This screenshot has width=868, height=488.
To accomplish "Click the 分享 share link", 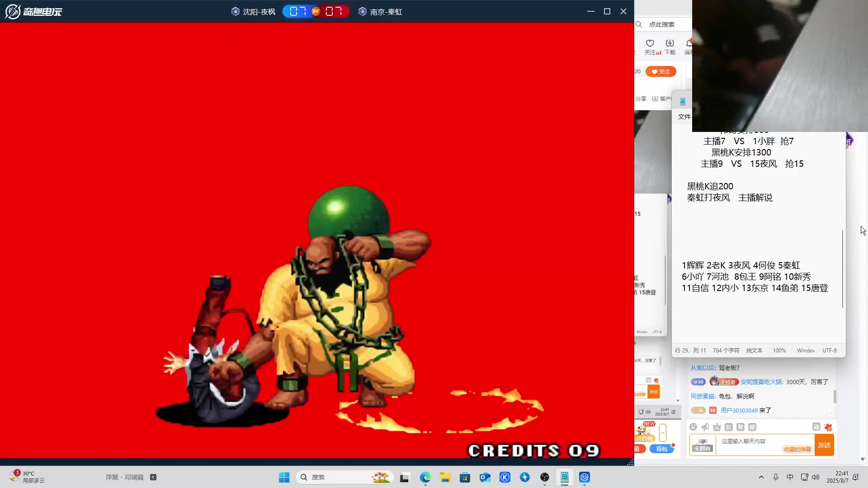I will click(x=641, y=99).
